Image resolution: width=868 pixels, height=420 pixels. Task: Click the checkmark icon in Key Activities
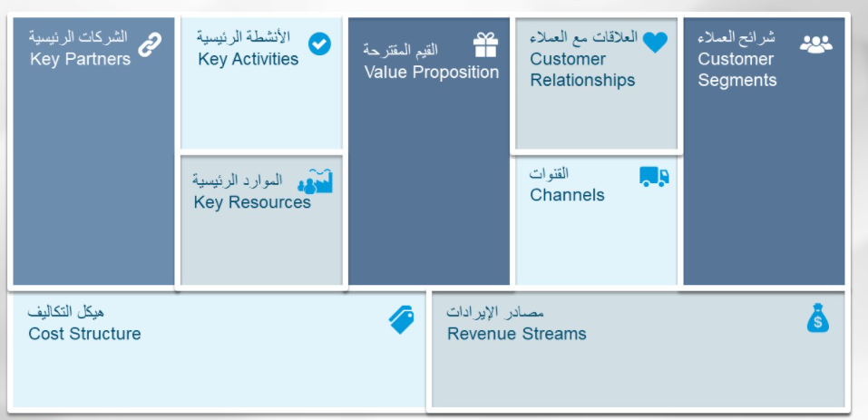[x=319, y=43]
